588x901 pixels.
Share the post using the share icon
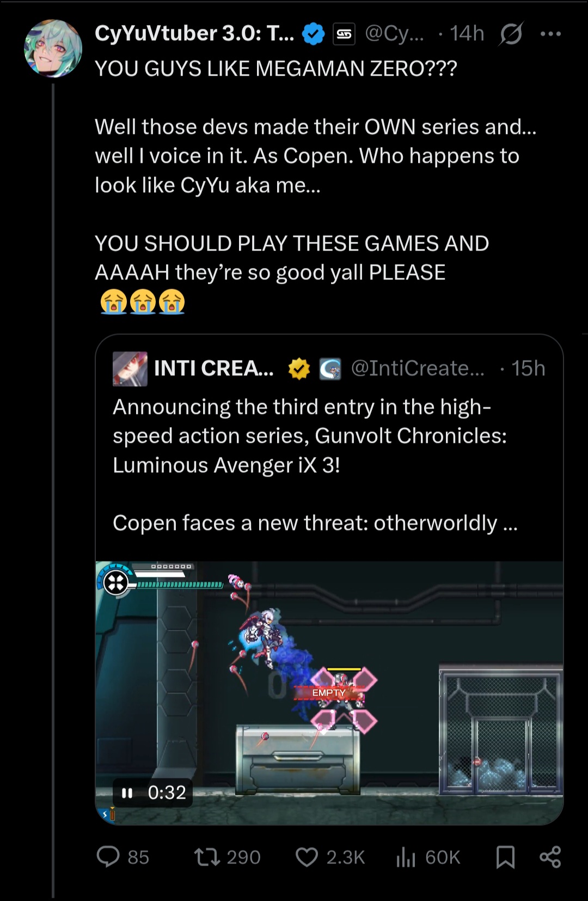coord(550,857)
